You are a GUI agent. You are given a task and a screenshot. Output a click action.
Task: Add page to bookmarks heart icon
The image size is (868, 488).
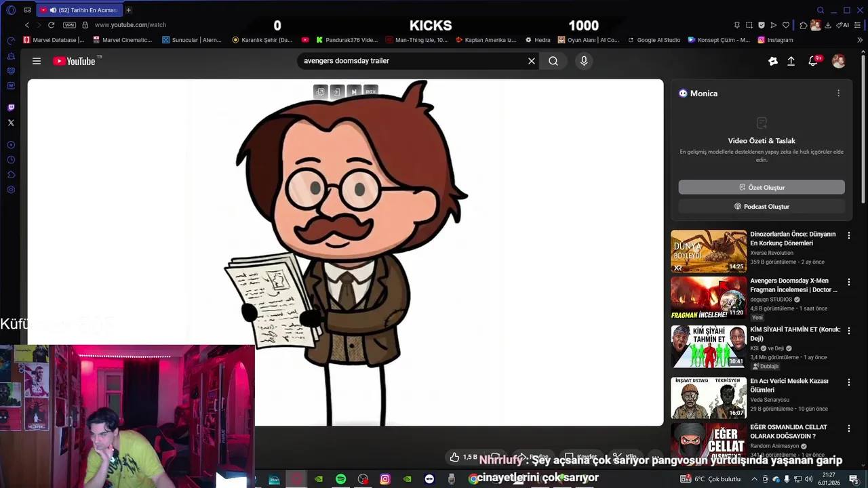pos(786,25)
